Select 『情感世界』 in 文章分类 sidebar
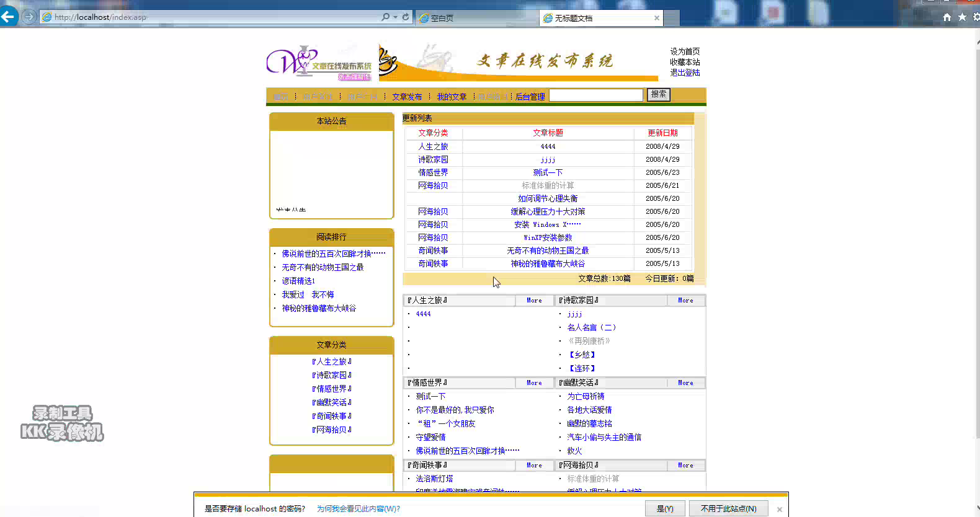The width and height of the screenshot is (980, 517). 331,389
